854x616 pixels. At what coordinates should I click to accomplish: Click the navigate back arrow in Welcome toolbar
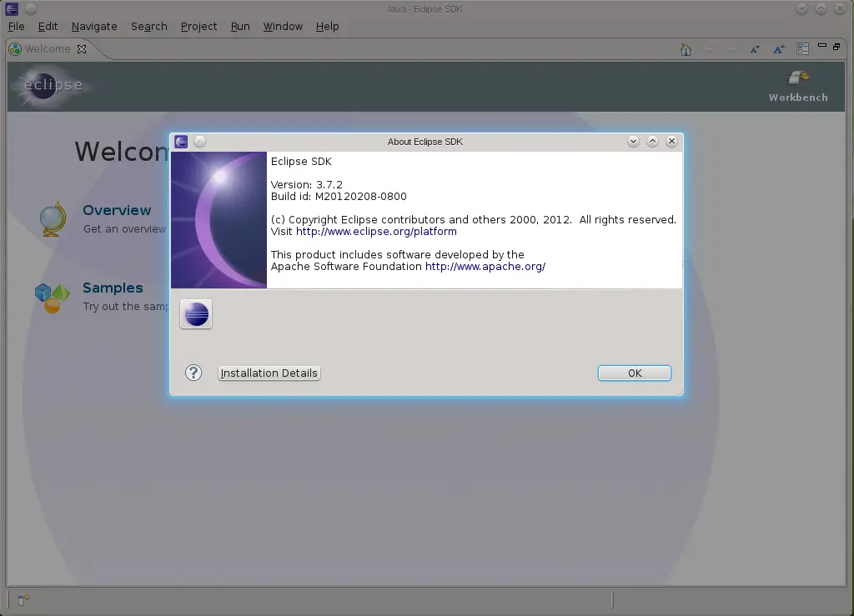(x=709, y=49)
